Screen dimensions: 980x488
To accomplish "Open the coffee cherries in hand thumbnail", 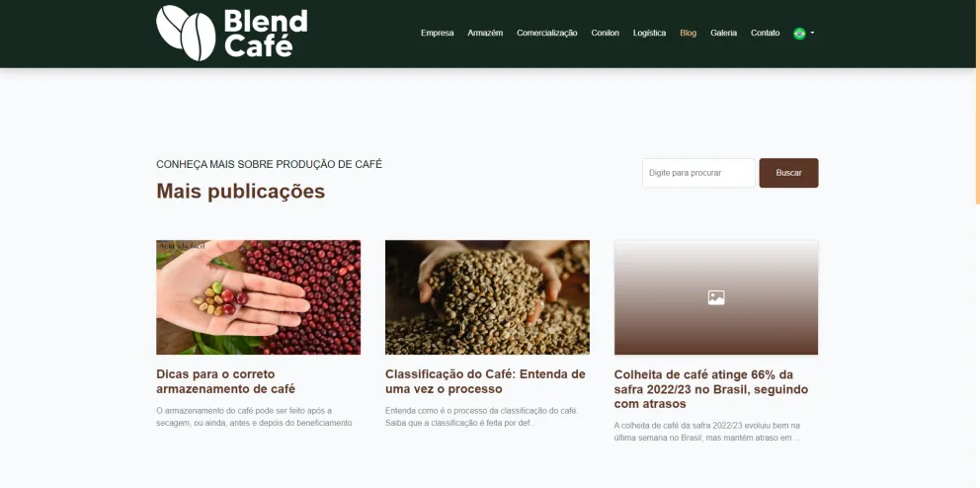I will point(258,297).
